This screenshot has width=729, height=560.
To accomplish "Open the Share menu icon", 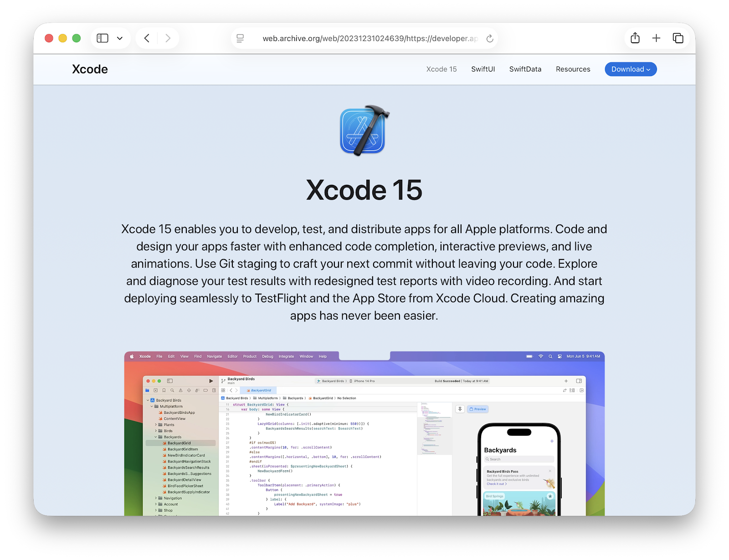I will point(635,38).
